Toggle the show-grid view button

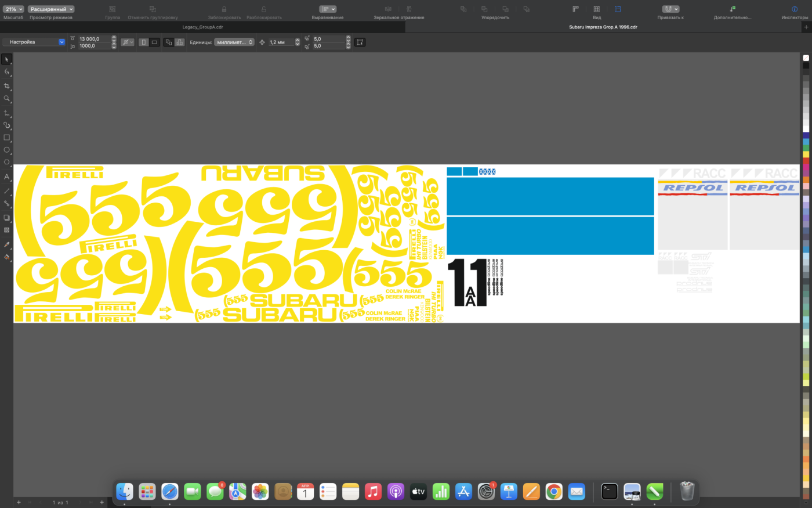click(x=596, y=9)
